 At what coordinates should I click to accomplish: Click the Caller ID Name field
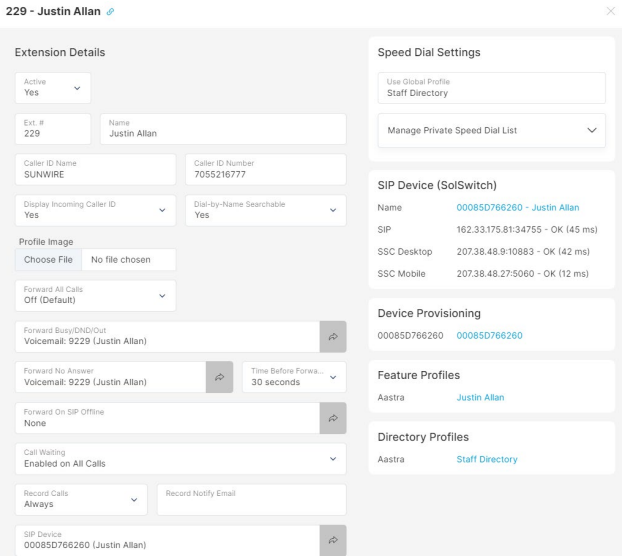[x=95, y=170]
